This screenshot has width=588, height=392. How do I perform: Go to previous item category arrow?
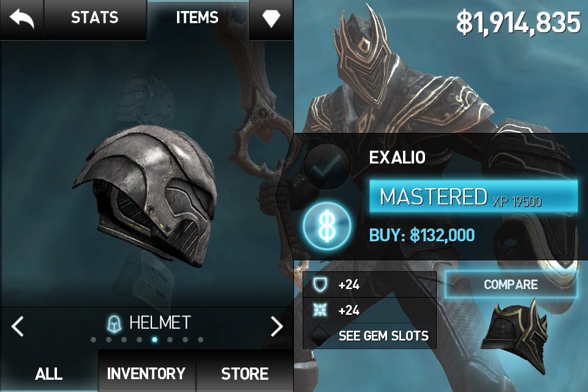(x=17, y=326)
